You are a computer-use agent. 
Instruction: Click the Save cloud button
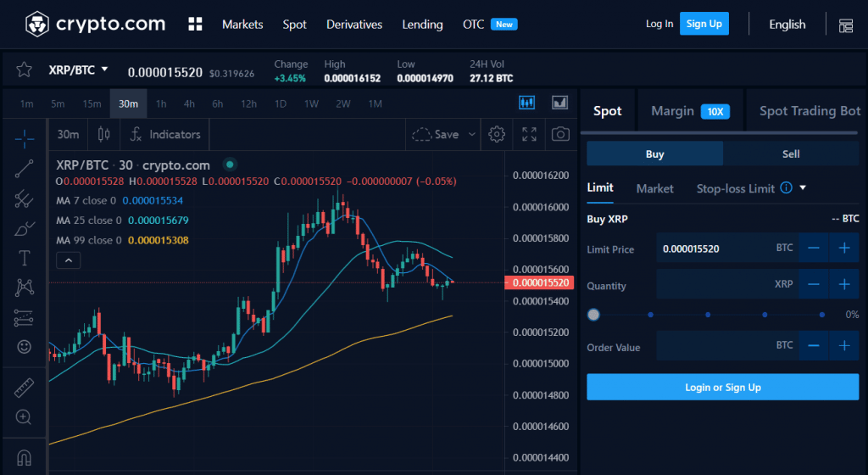coord(436,134)
